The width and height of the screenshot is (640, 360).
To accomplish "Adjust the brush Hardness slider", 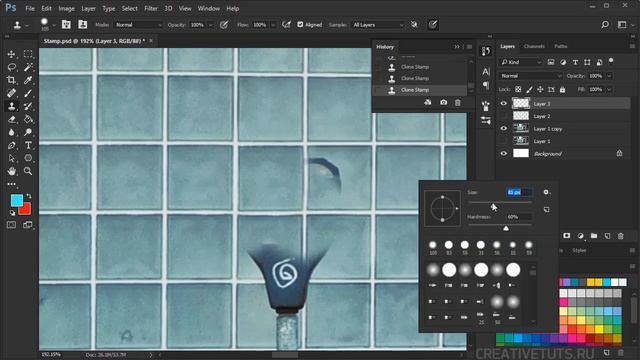I will coord(506,228).
